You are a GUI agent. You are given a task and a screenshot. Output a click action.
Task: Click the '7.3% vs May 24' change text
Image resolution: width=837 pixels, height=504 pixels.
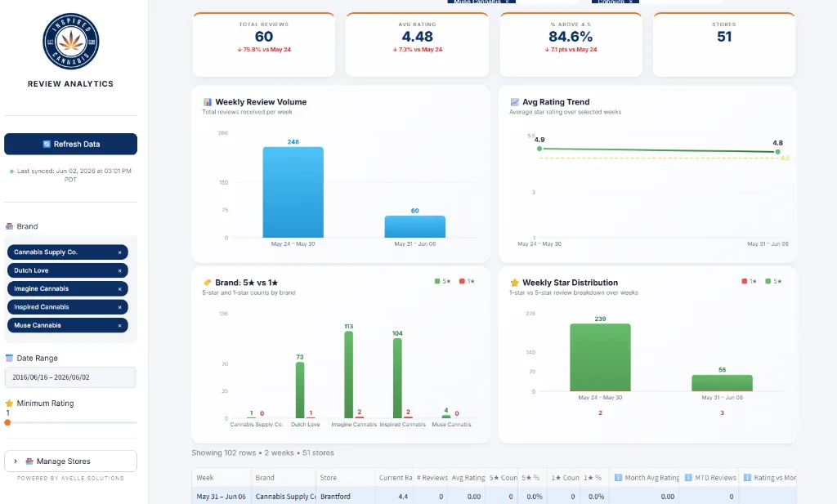point(418,50)
